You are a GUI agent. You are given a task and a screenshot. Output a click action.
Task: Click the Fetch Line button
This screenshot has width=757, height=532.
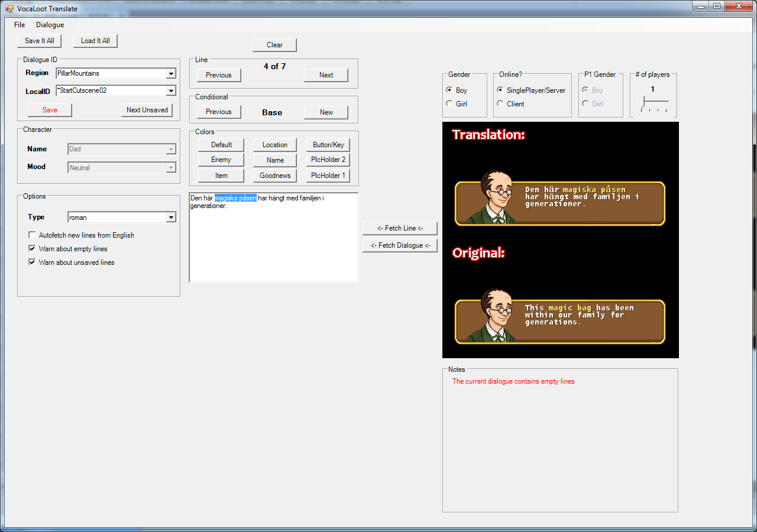[400, 228]
